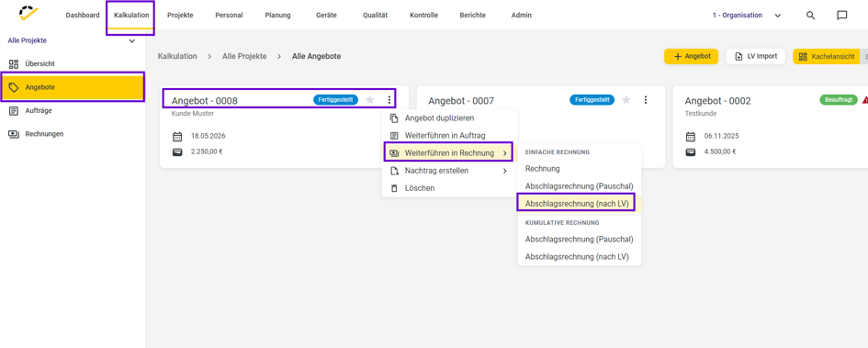Open the search magnifier icon
The height and width of the screenshot is (348, 868).
(x=810, y=16)
